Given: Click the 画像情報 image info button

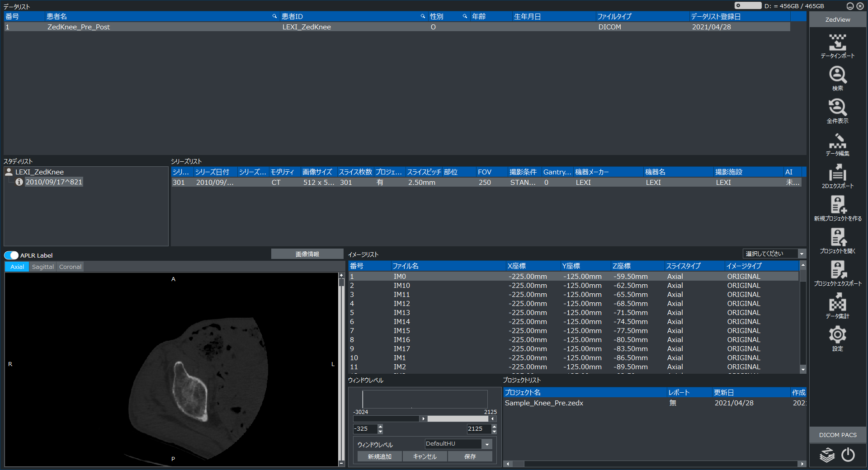Looking at the screenshot, I should click(x=307, y=254).
